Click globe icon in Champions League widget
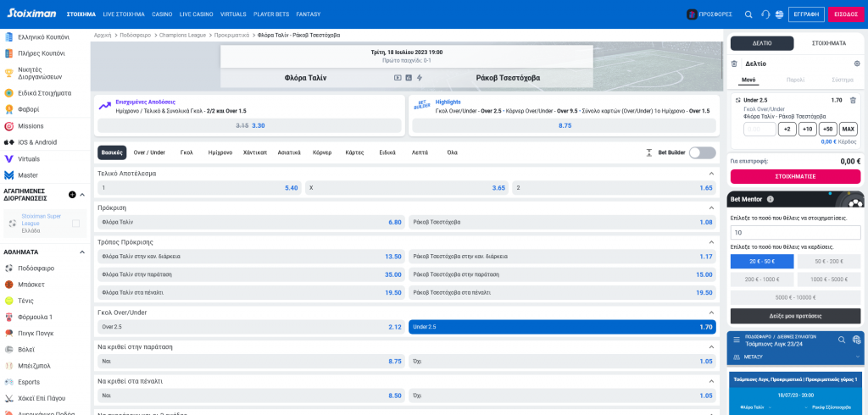 [x=856, y=340]
